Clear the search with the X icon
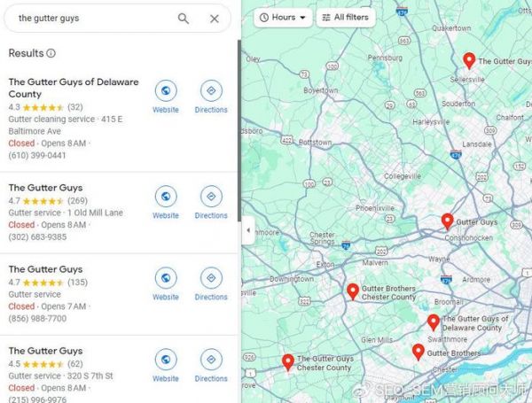 pyautogui.click(x=215, y=19)
